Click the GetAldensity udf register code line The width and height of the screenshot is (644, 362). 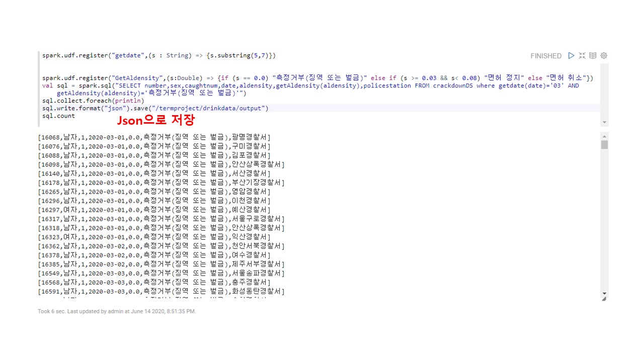tap(318, 78)
